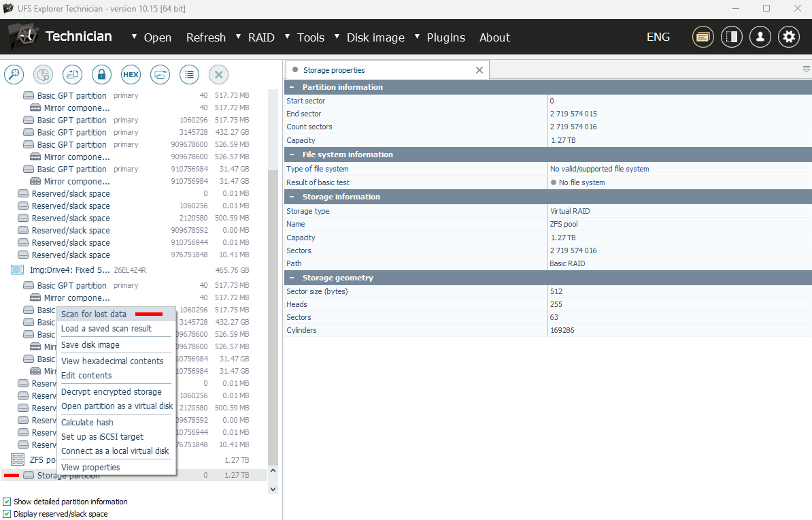This screenshot has height=520, width=812.
Task: Switch language by clicking ENG
Action: [658, 37]
